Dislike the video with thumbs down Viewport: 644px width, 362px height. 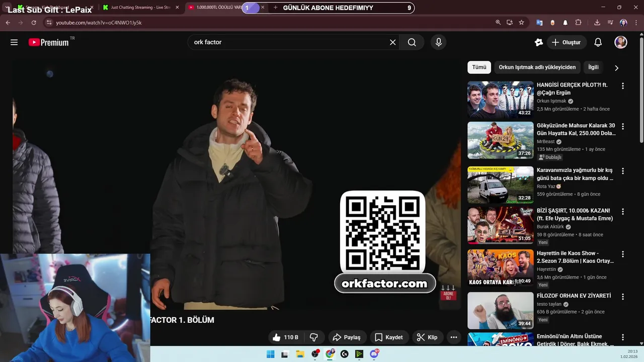click(x=314, y=337)
